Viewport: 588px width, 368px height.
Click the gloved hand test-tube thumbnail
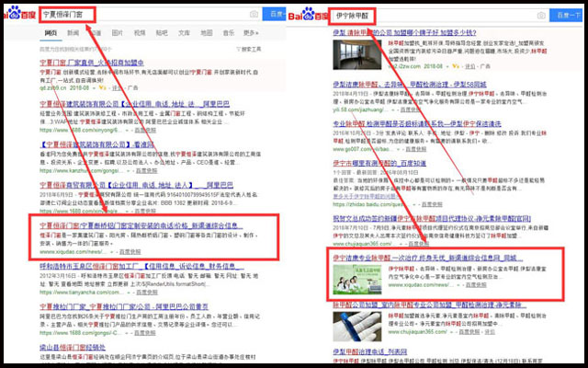tap(357, 327)
